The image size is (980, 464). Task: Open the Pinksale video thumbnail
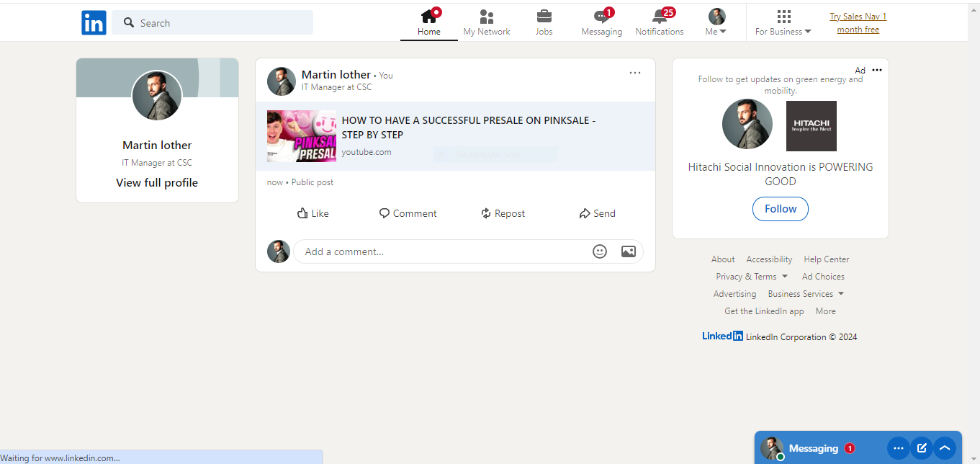(302, 136)
